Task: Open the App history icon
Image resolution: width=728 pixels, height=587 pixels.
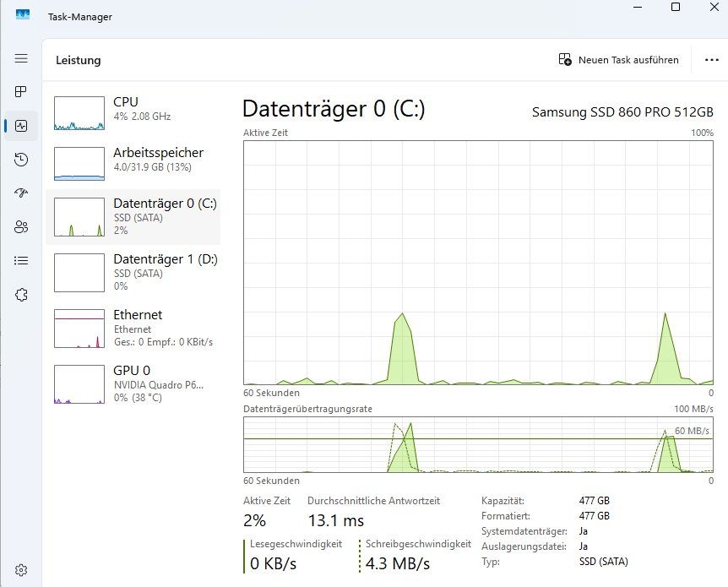Action: tap(21, 160)
